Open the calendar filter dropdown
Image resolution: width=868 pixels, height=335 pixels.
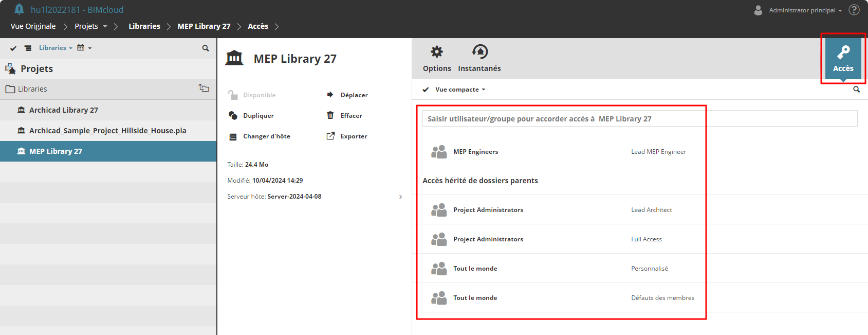pos(84,48)
